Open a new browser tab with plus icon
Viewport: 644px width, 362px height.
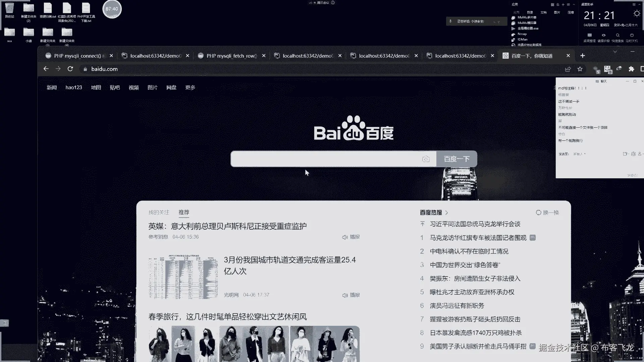tap(583, 56)
